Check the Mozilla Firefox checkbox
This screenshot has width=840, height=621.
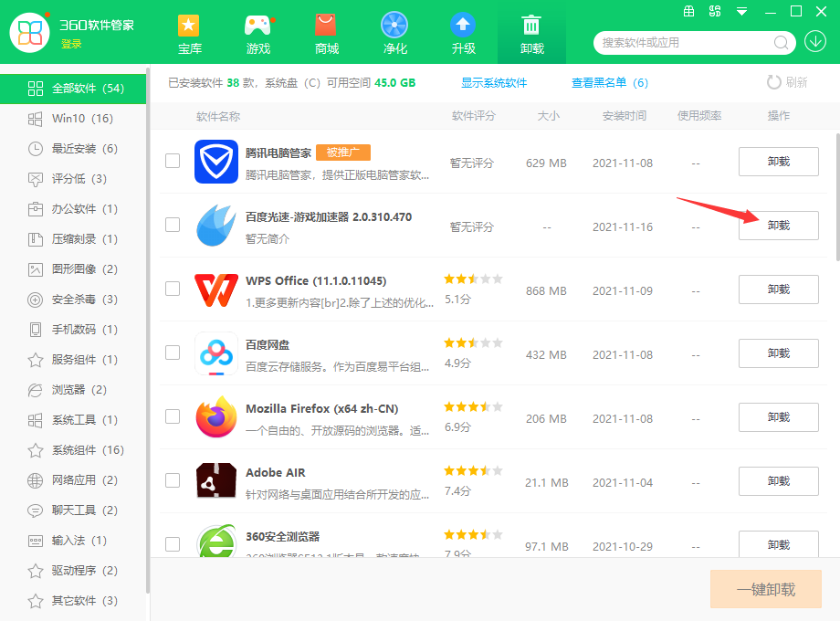tap(173, 416)
